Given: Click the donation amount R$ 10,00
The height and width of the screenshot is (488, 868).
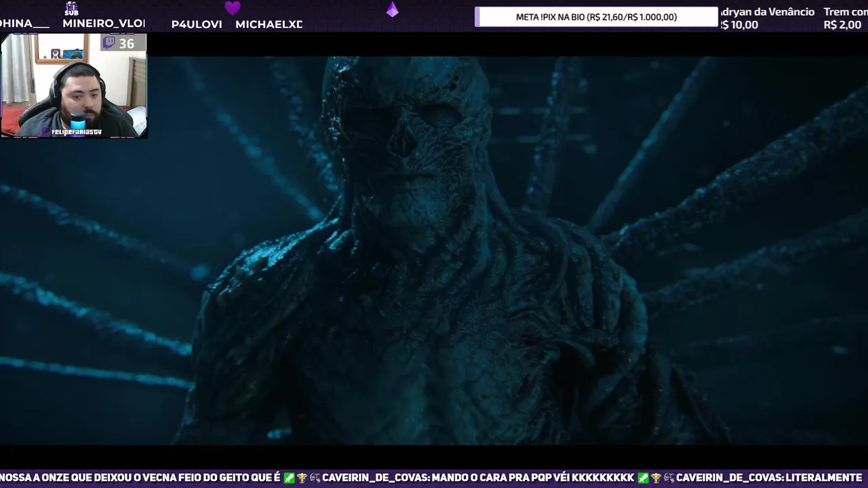Looking at the screenshot, I should point(738,25).
